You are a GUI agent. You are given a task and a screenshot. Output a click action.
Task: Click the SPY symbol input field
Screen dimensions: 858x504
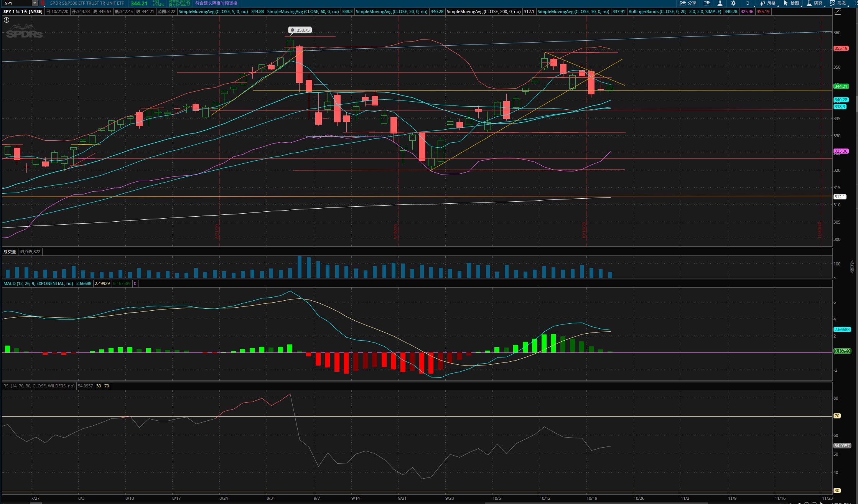point(17,3)
